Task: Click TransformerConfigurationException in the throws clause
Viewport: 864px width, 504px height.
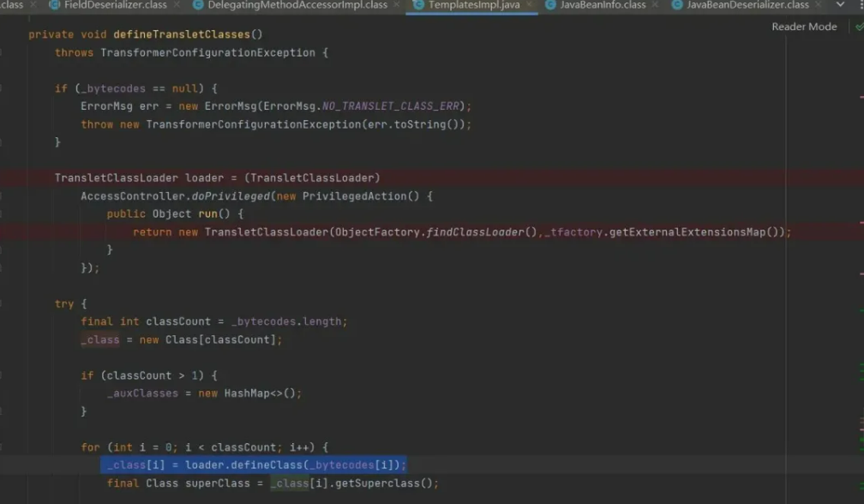Action: [x=207, y=52]
